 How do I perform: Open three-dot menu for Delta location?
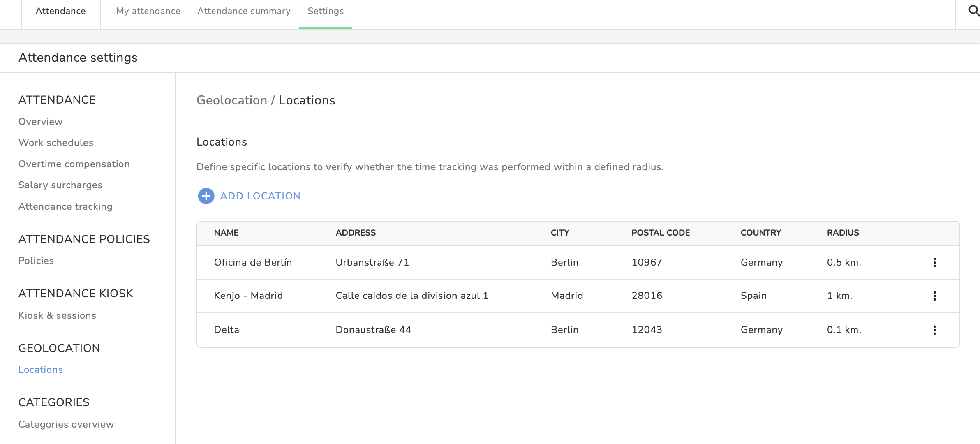(x=934, y=330)
